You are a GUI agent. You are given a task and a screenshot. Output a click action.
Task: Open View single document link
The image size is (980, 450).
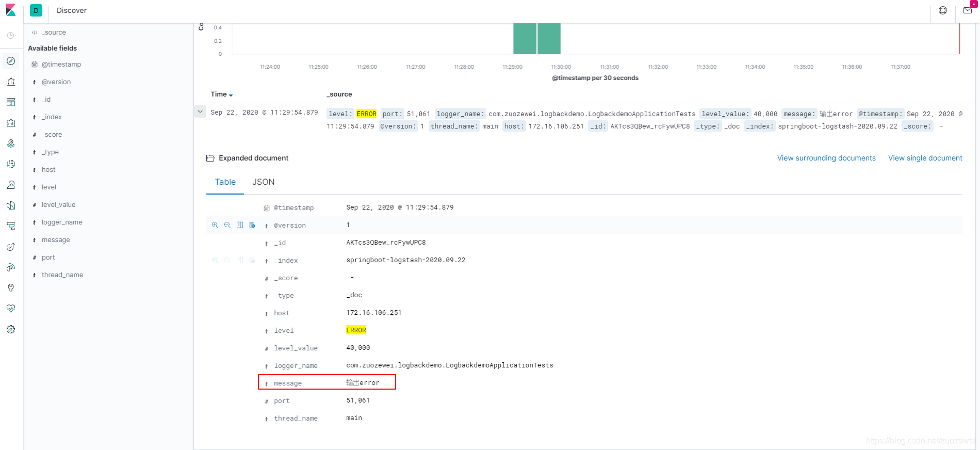(925, 158)
